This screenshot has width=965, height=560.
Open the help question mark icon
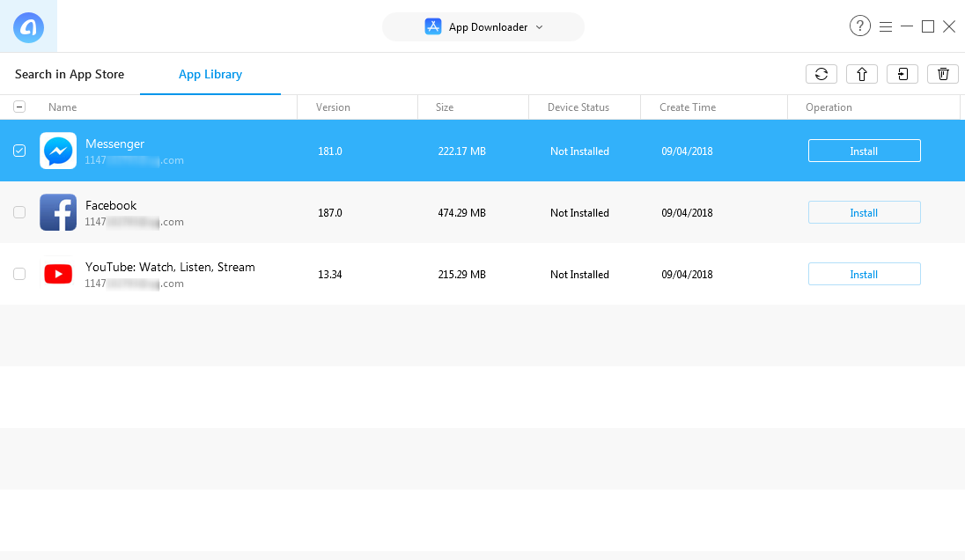pyautogui.click(x=859, y=26)
